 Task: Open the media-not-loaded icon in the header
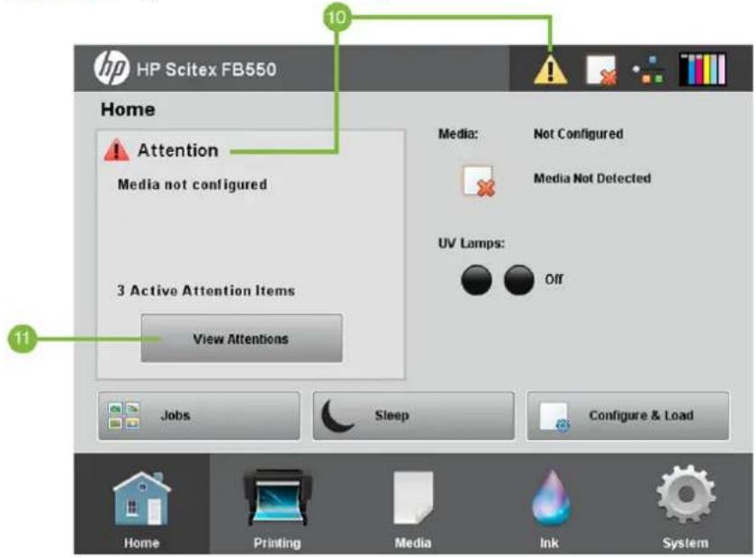pyautogui.click(x=601, y=70)
